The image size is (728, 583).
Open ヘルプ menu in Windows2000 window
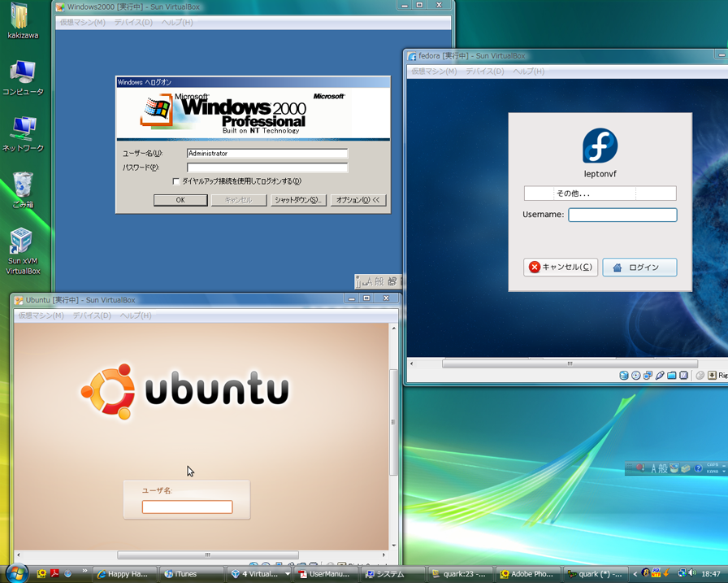177,22
